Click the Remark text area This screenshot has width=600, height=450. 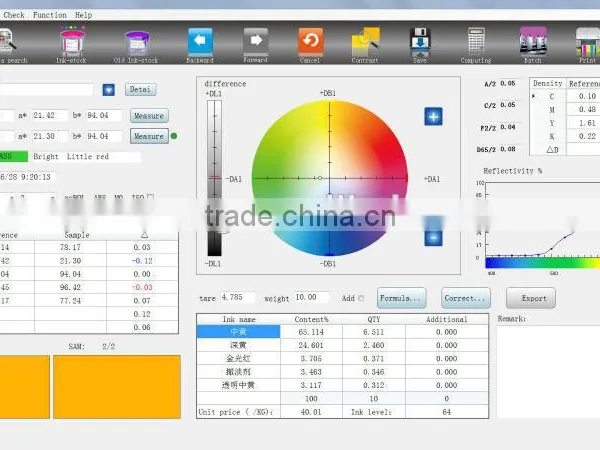click(x=548, y=371)
